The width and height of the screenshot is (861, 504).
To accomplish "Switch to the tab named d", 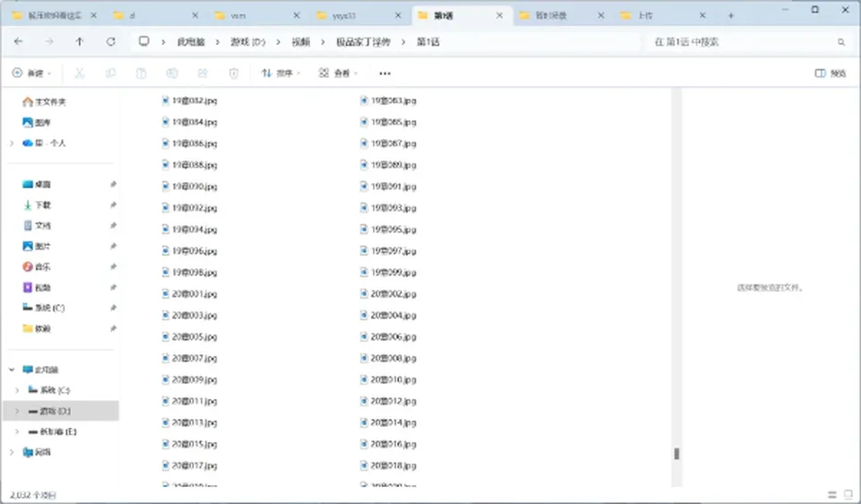I will click(153, 15).
